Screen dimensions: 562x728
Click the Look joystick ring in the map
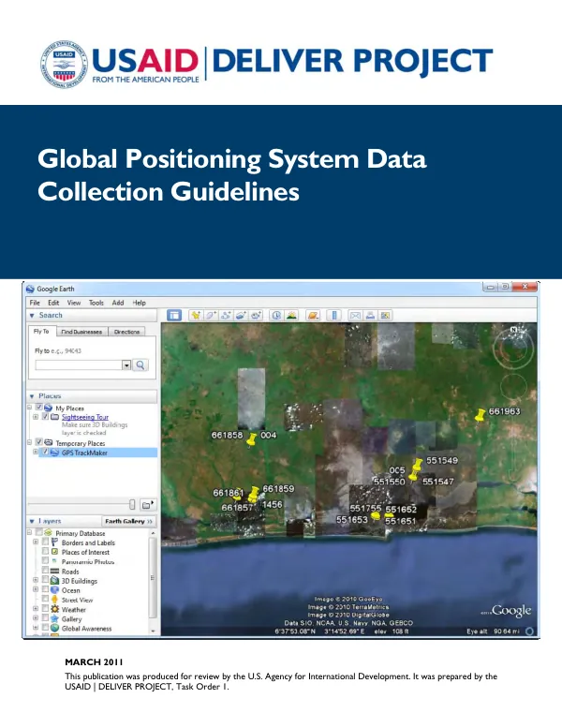pyautogui.click(x=513, y=348)
